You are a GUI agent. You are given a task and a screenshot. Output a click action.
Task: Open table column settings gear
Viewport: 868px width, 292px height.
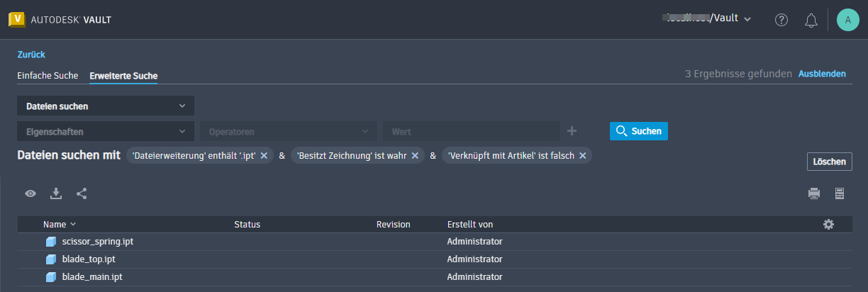(828, 224)
